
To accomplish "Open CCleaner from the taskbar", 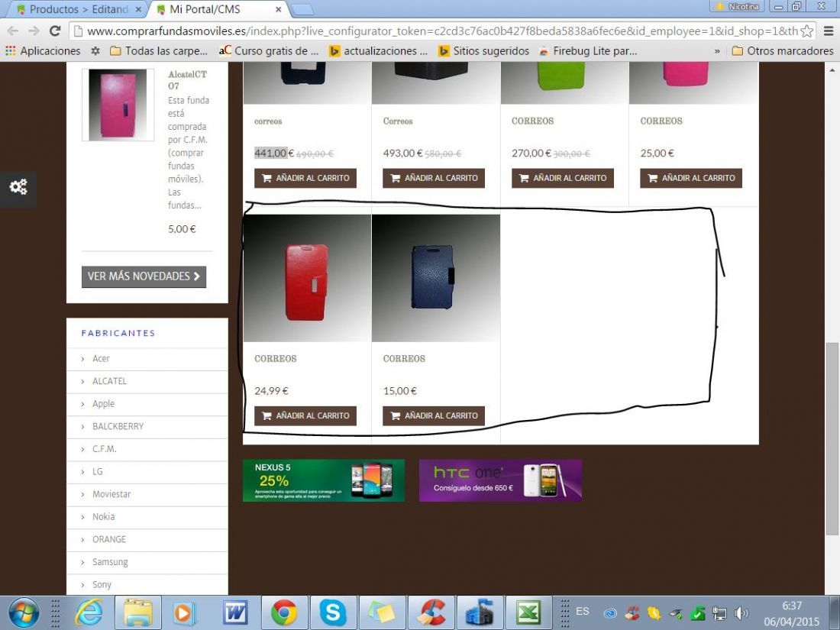I will [x=431, y=613].
